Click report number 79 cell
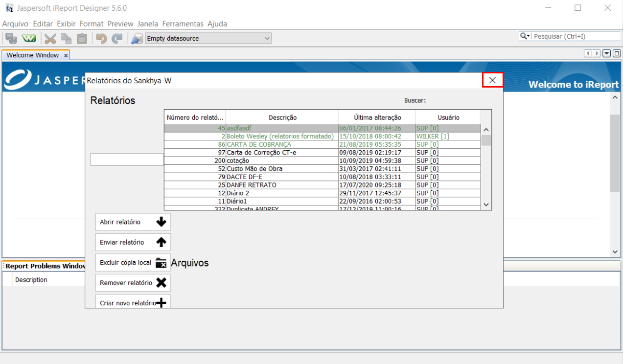This screenshot has height=364, width=623. point(195,177)
